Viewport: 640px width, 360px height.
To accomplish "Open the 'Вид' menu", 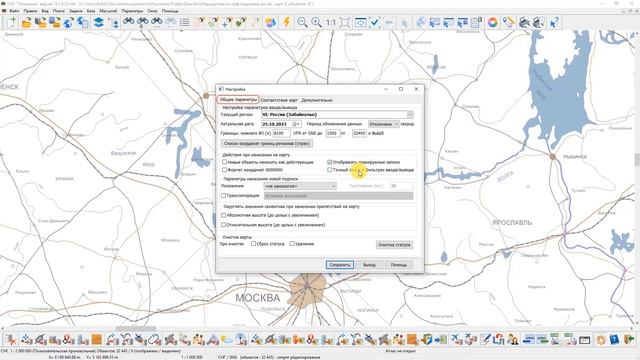I will [45, 11].
